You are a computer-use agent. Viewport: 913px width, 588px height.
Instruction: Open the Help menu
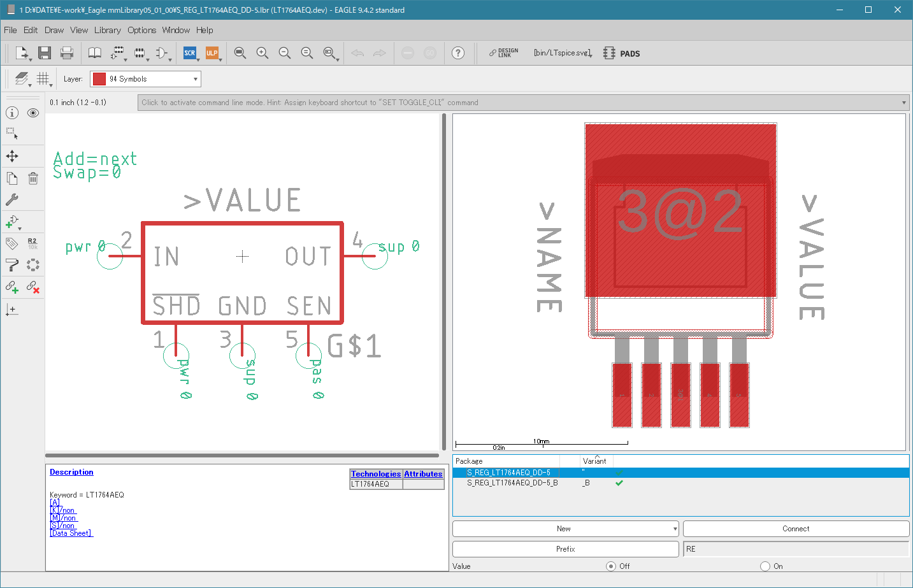click(x=205, y=30)
